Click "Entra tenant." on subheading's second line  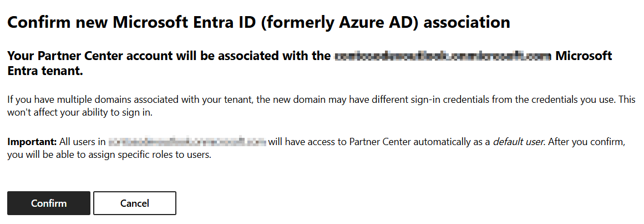pos(45,71)
